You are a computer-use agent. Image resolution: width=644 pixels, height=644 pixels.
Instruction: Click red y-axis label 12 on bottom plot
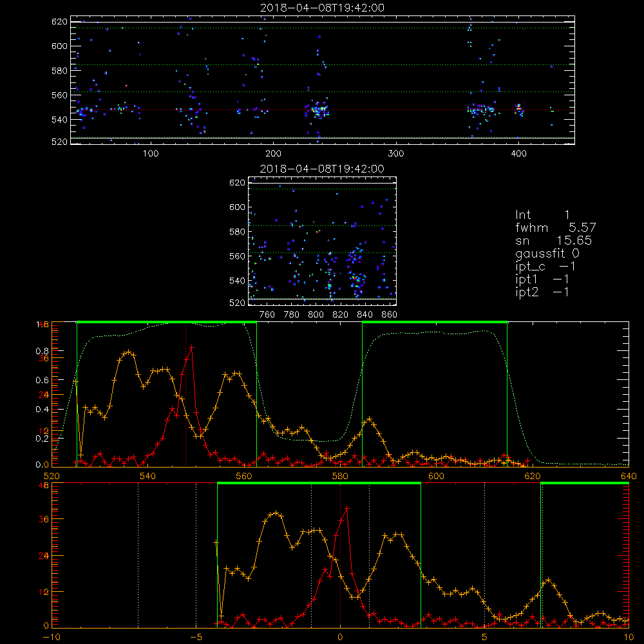tap(44, 592)
